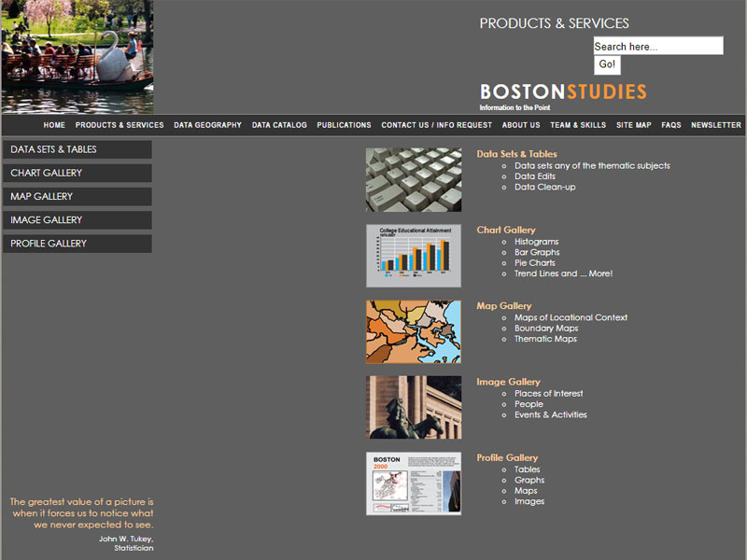Image resolution: width=747 pixels, height=560 pixels.
Task: Open CHART GALLERY in the sidebar
Action: 78,173
